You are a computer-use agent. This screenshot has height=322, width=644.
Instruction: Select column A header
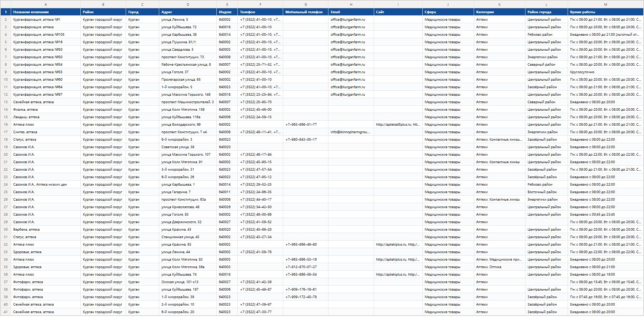pos(46,4)
